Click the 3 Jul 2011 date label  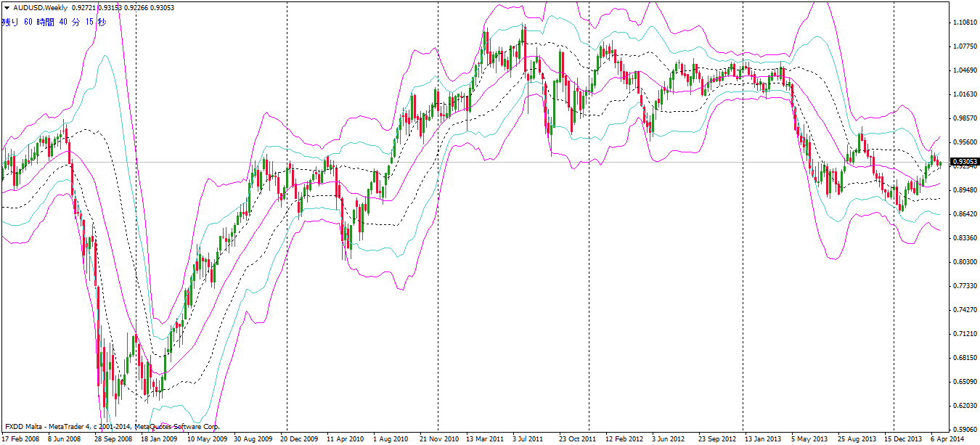528,439
